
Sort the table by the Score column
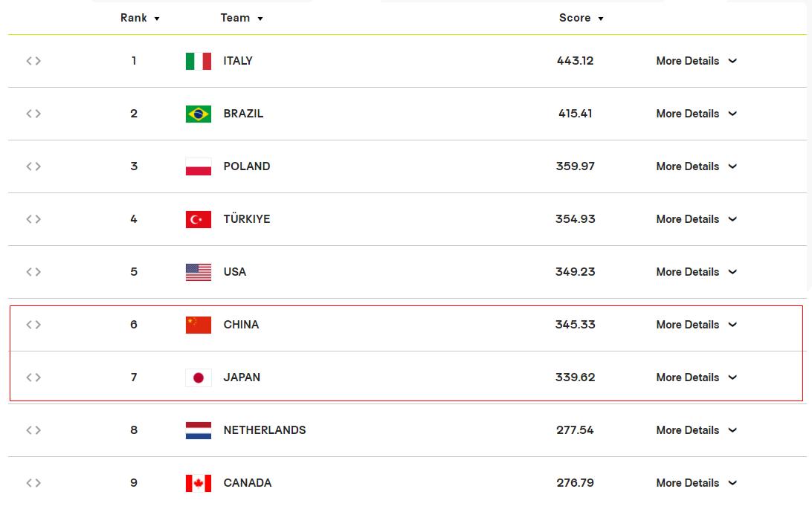(x=581, y=18)
